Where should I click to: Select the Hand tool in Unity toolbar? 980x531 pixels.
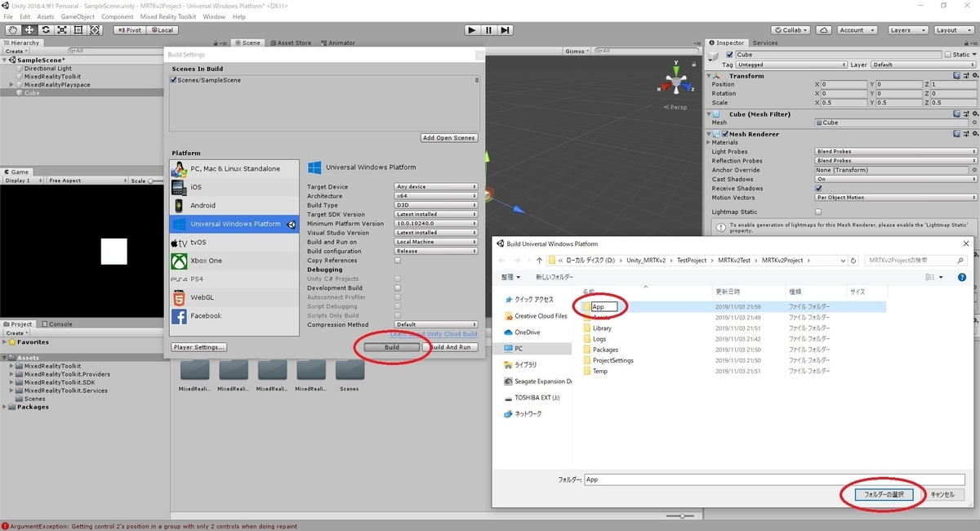click(x=13, y=30)
